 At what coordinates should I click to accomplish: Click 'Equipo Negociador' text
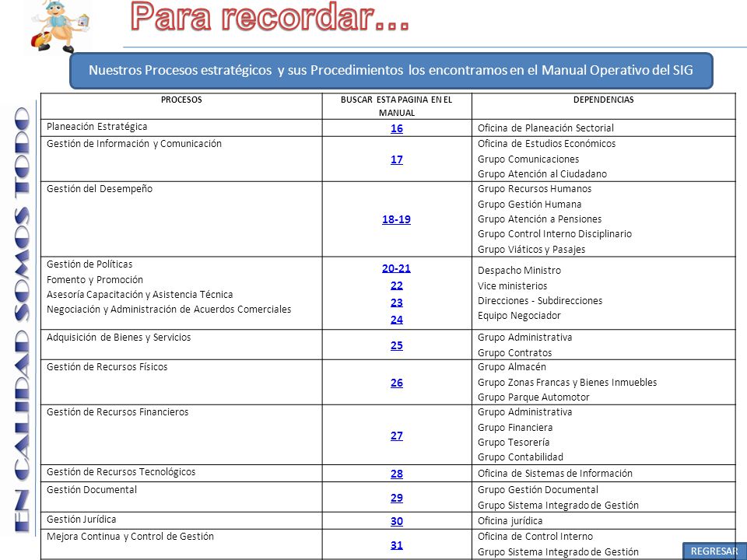coord(519,316)
